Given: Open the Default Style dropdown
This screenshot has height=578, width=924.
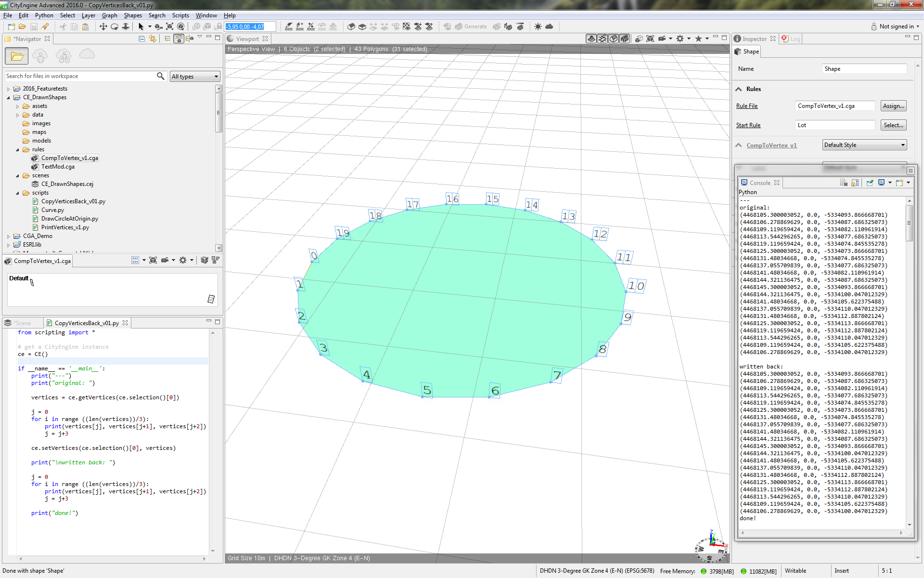Looking at the screenshot, I should (x=864, y=145).
